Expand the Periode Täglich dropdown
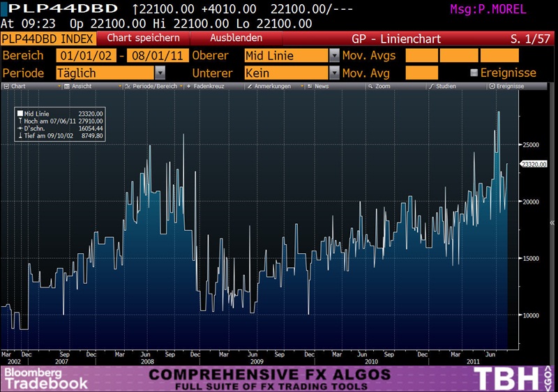Image resolution: width=558 pixels, height=392 pixels. [160, 73]
